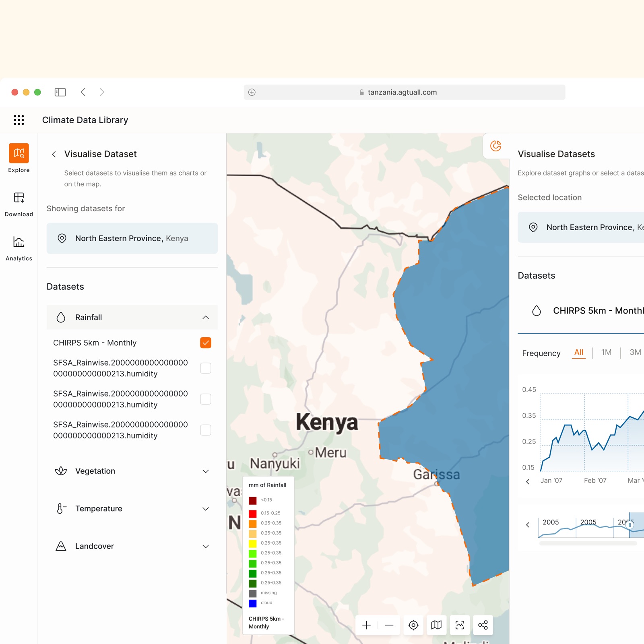Click the Rainfall droplet icon
This screenshot has width=644, height=644.
(x=61, y=317)
